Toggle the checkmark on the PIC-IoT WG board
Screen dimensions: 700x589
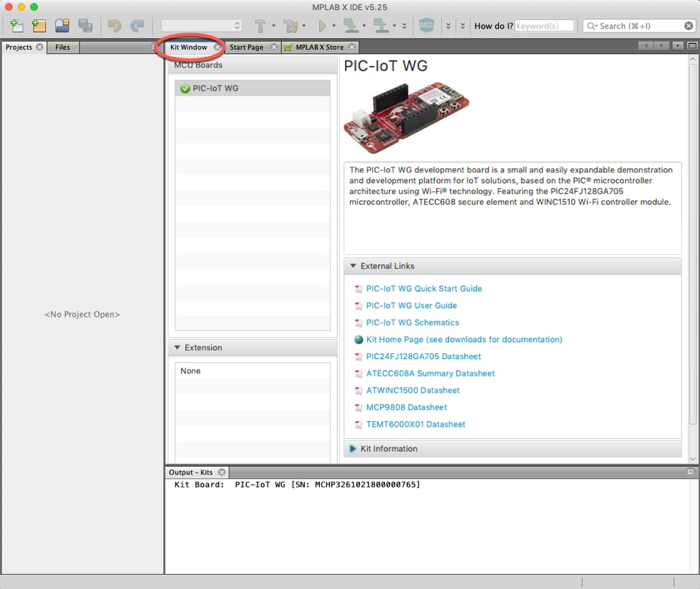tap(184, 88)
